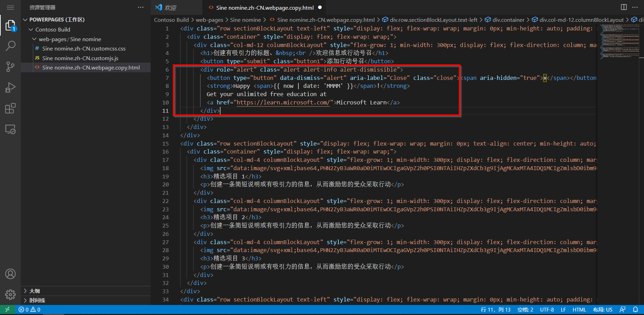
Task: Click line number 15 in the gutter
Action: click(x=166, y=143)
